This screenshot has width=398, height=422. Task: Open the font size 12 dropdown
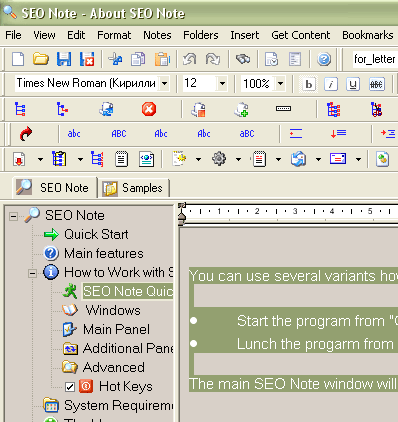(222, 83)
